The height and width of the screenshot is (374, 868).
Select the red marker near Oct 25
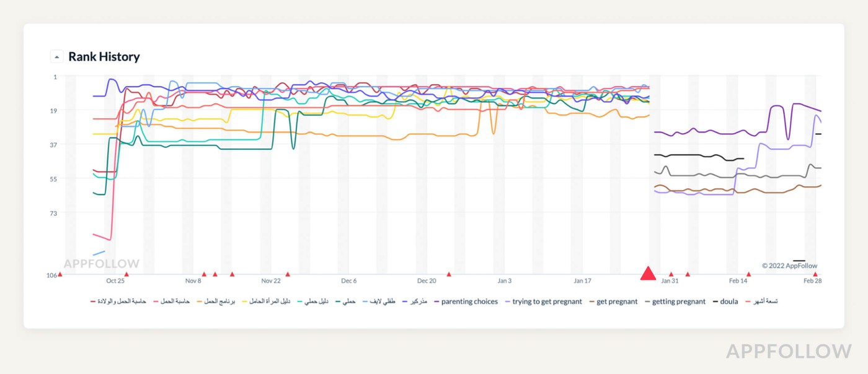click(x=126, y=274)
